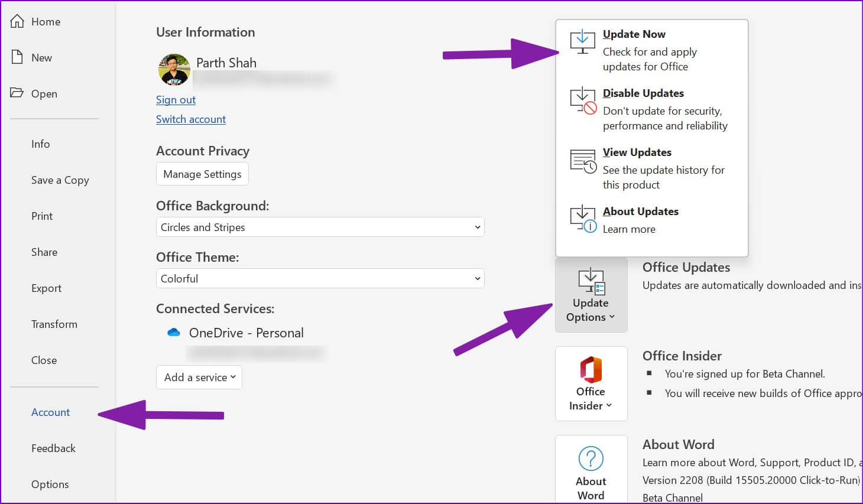This screenshot has width=863, height=504.
Task: Click the Open folder icon
Action: 17,93
